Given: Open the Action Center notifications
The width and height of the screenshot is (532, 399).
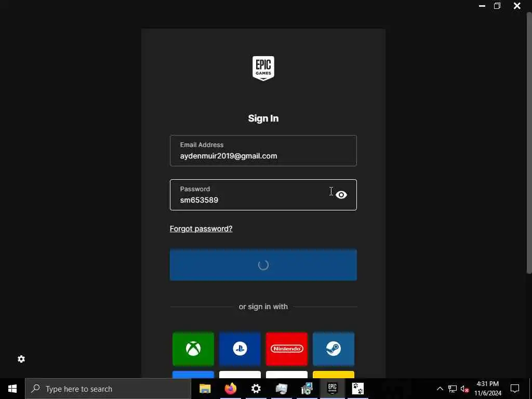Looking at the screenshot, I should click(x=515, y=389).
